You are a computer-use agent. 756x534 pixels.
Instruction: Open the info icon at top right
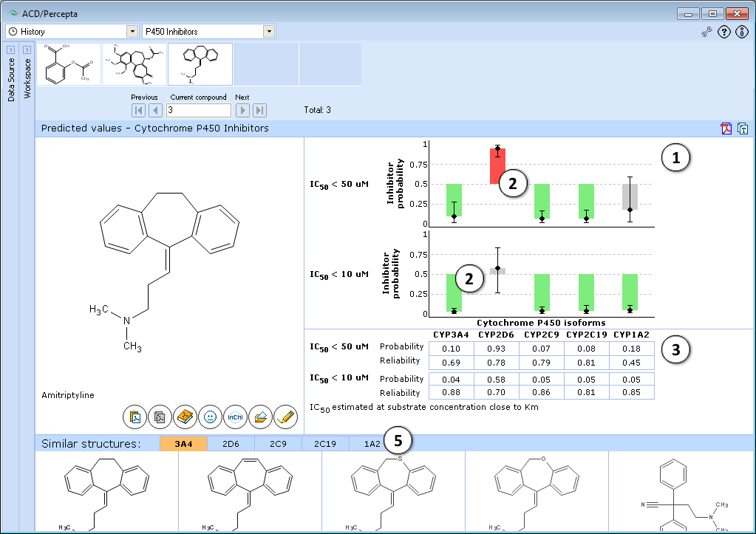[x=741, y=32]
